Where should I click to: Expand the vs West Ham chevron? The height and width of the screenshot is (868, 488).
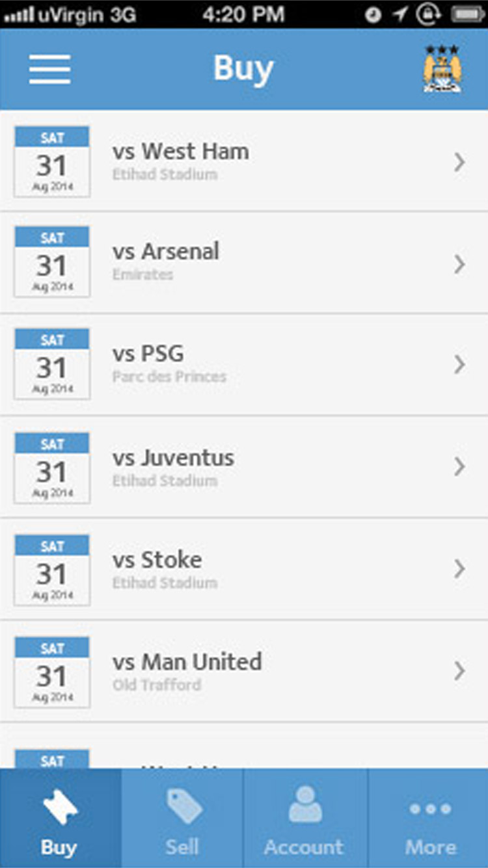(459, 162)
